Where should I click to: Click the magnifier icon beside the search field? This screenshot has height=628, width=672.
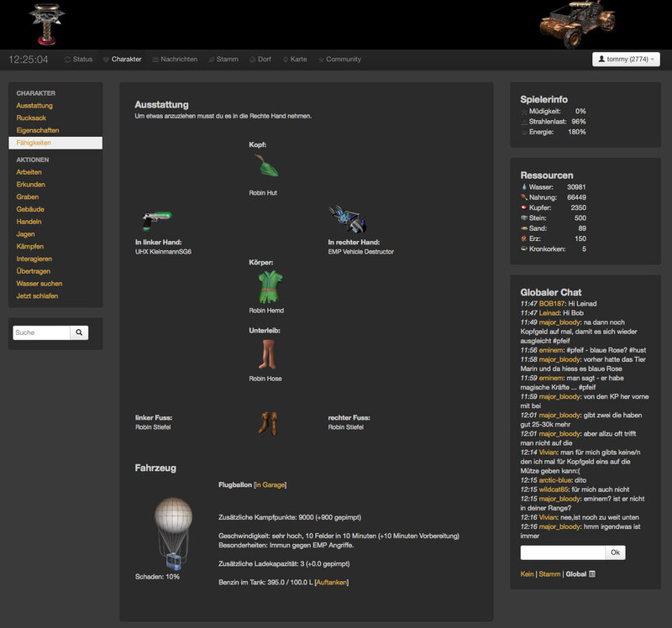(78, 332)
